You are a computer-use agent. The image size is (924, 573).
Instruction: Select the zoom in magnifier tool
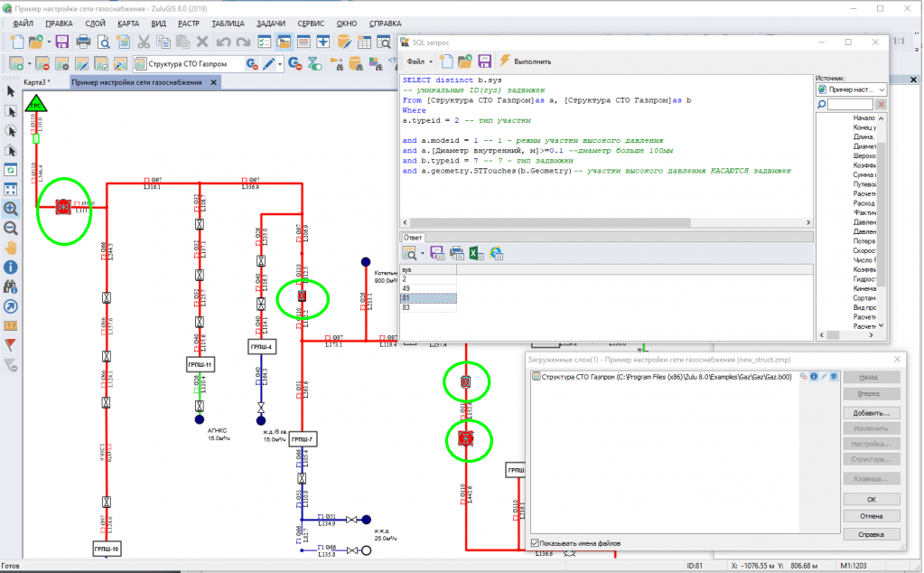11,209
